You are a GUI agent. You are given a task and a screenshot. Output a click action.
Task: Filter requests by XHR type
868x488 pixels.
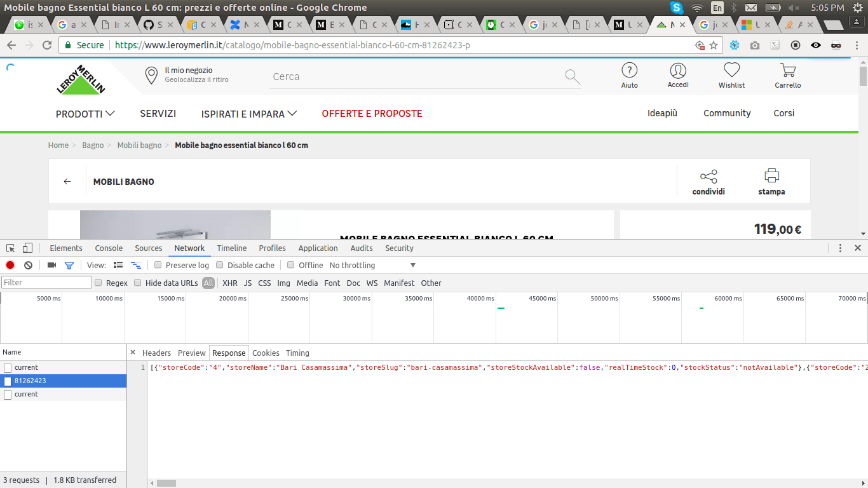click(x=229, y=283)
